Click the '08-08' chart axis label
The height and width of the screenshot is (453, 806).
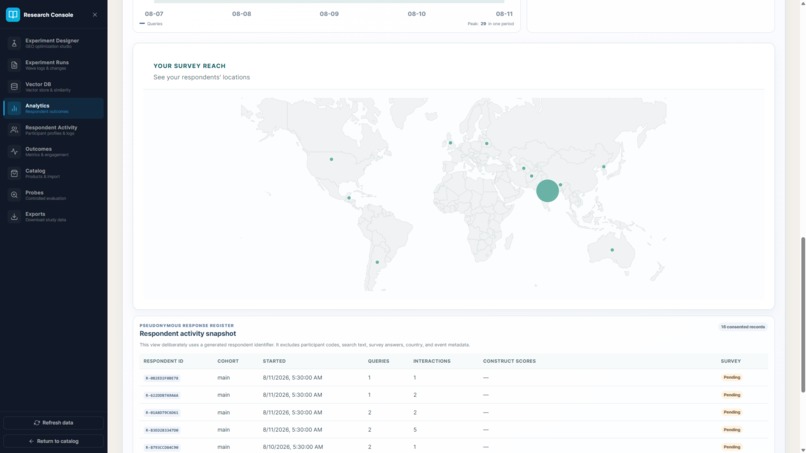point(242,14)
